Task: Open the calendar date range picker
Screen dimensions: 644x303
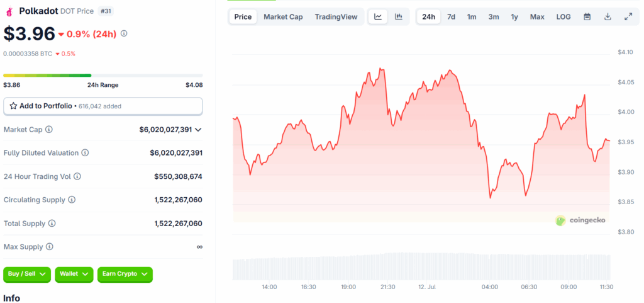Action: 587,17
